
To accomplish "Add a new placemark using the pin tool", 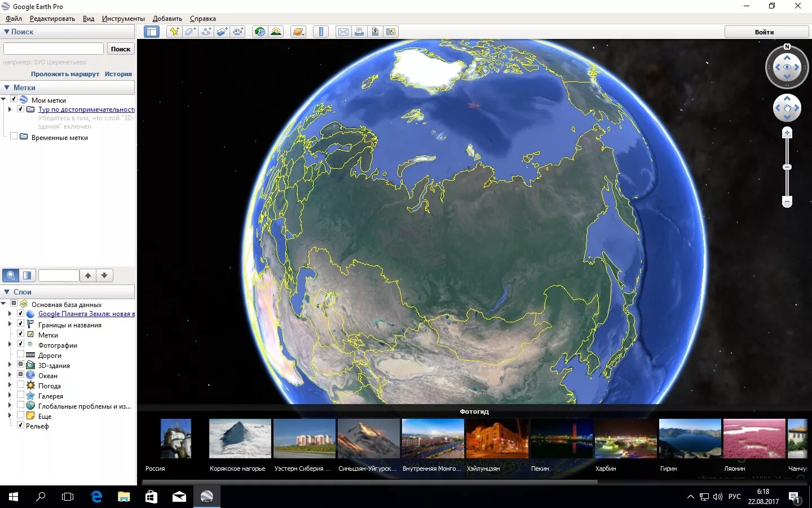I will click(x=174, y=32).
